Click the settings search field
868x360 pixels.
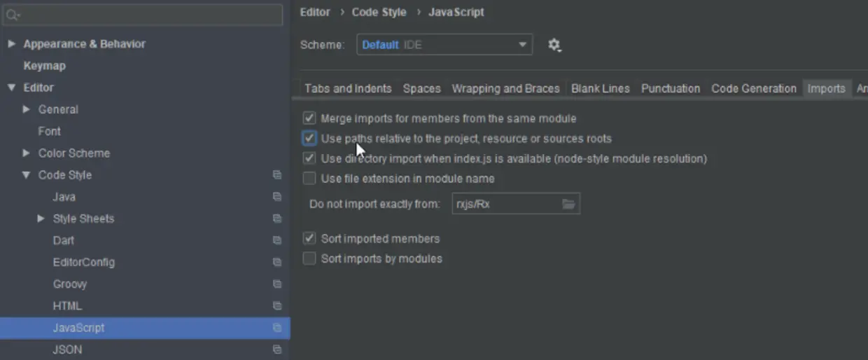tap(143, 15)
